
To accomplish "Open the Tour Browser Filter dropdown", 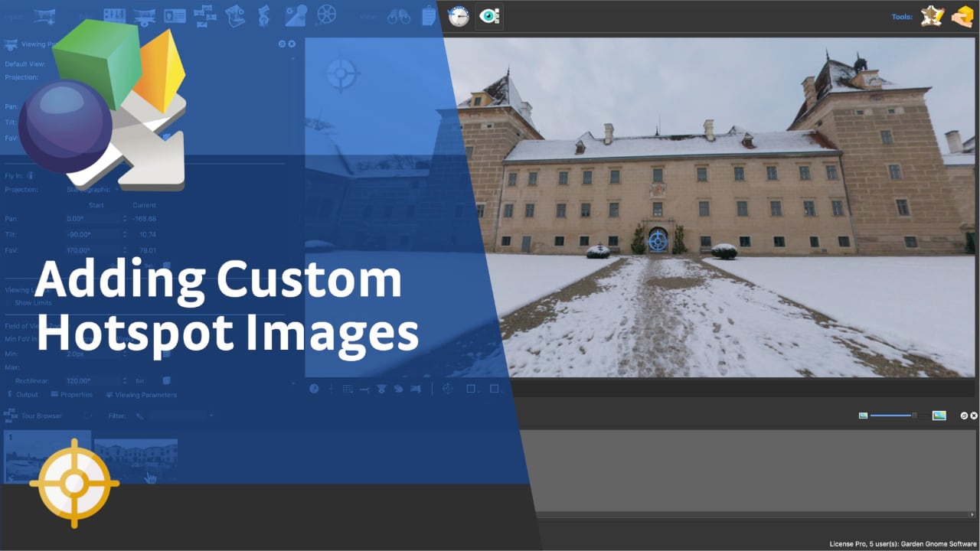I will pyautogui.click(x=182, y=416).
